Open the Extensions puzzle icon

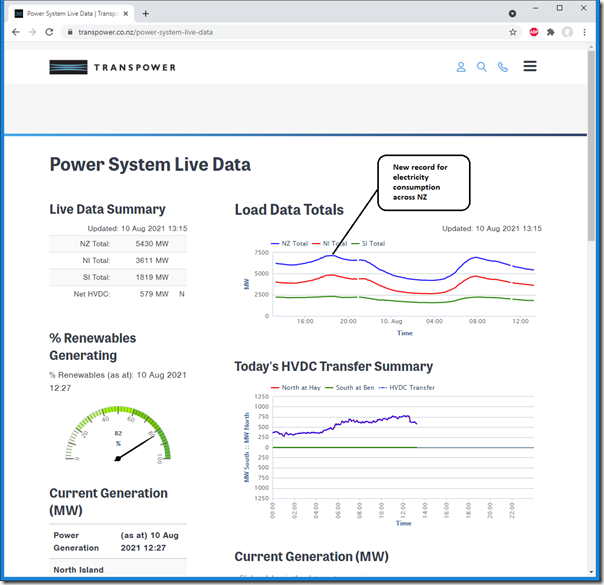point(550,32)
